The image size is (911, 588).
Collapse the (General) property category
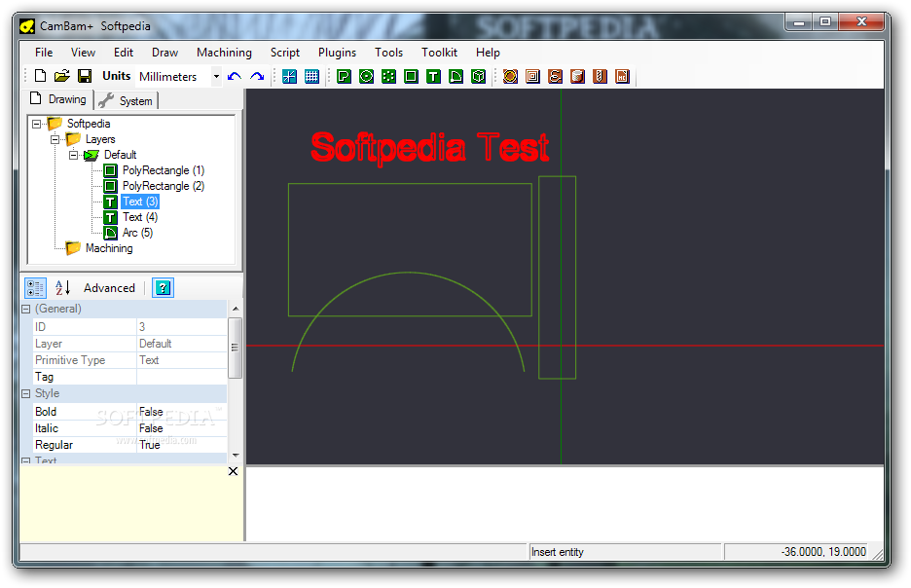26,310
